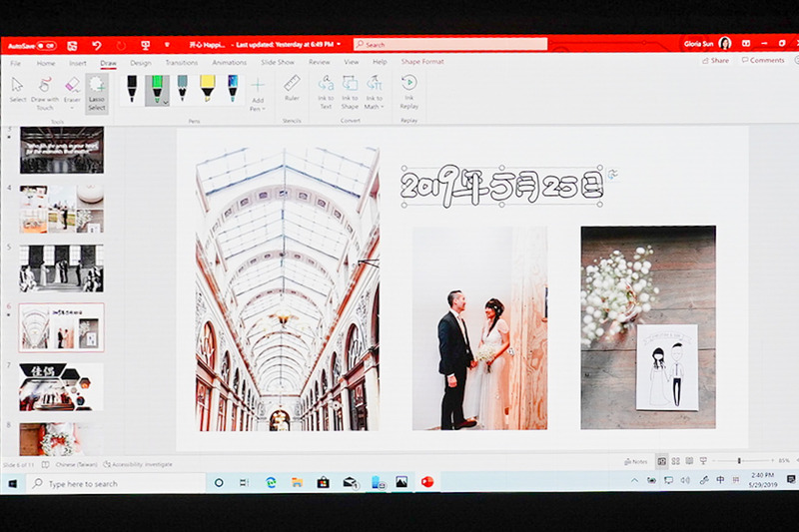Screen dimensions: 799x532
Task: Move the zoom slider handle
Action: pos(739,461)
